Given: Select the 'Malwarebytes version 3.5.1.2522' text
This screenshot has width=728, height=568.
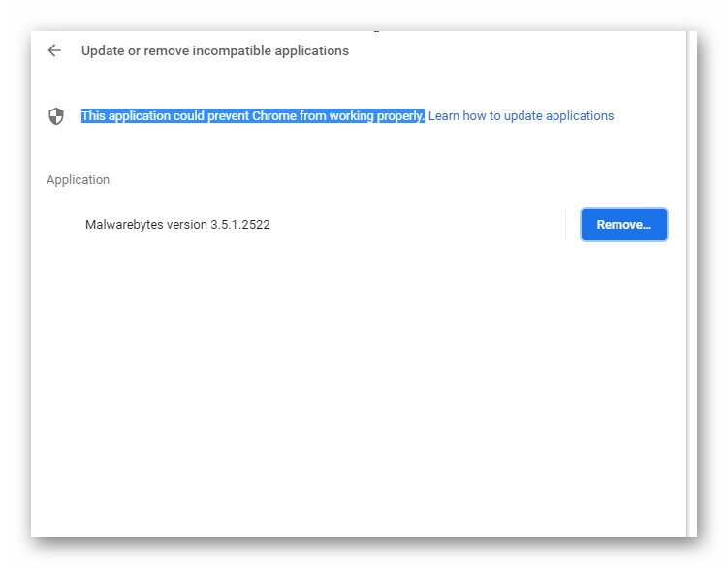Looking at the screenshot, I should 177,224.
